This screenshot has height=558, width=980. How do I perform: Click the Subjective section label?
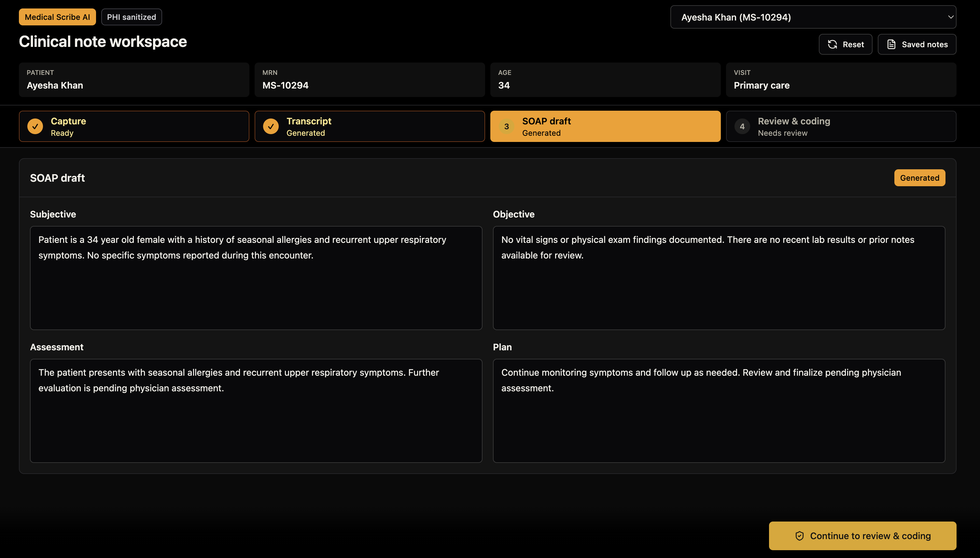click(x=53, y=214)
